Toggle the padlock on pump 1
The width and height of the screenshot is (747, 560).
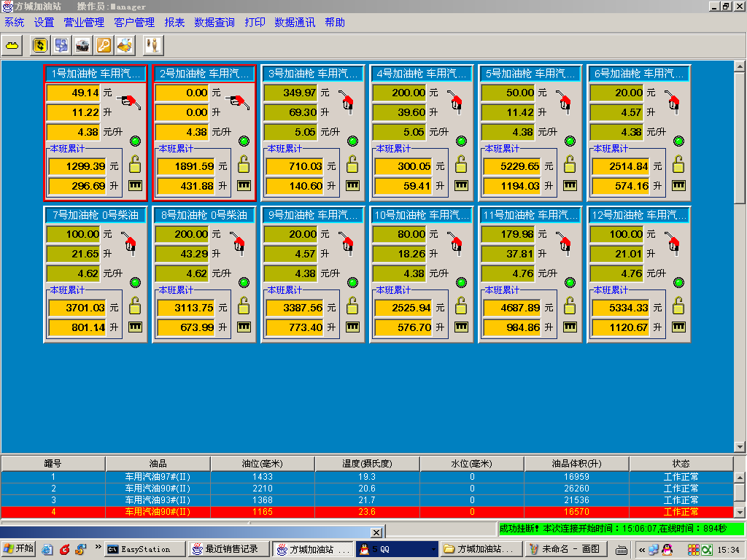135,164
